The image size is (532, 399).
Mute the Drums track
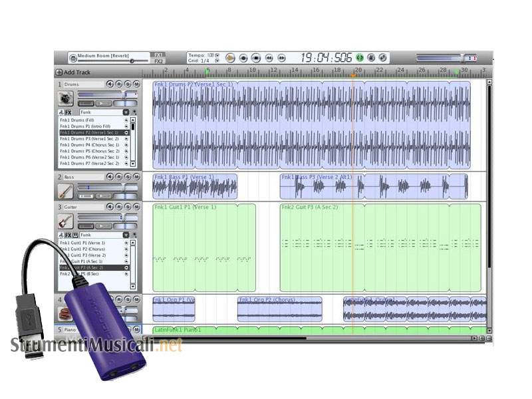pos(136,84)
